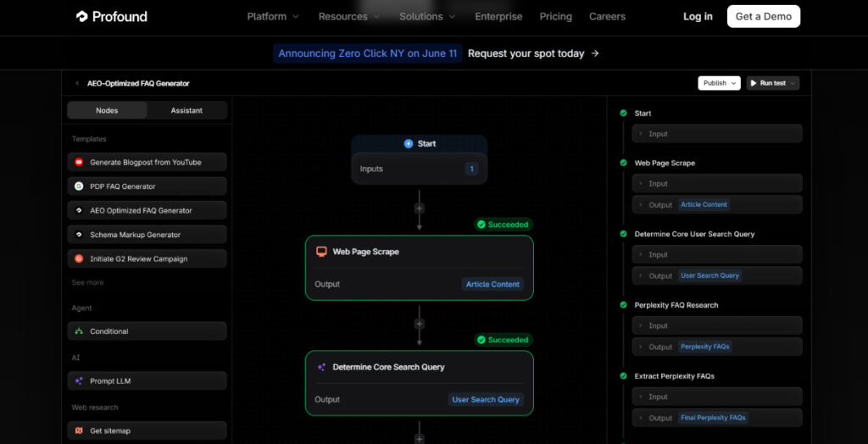Click the G2 icon for Review Campaign
This screenshot has width=868, height=444.
pyautogui.click(x=79, y=258)
